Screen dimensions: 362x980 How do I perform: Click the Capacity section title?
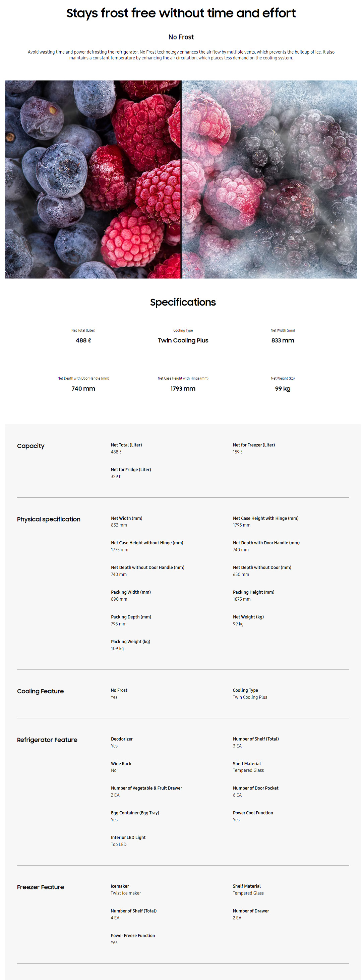[x=31, y=446]
